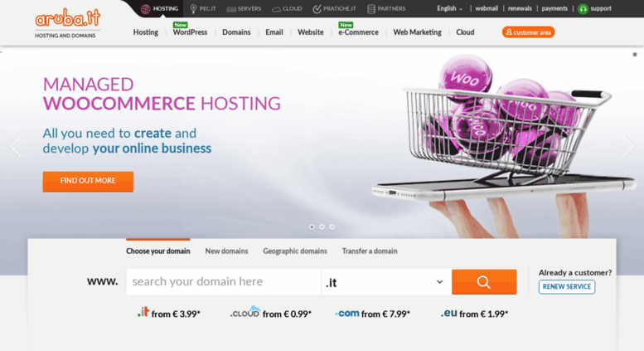
Task: Select the second carousel dot
Action: [x=322, y=227]
